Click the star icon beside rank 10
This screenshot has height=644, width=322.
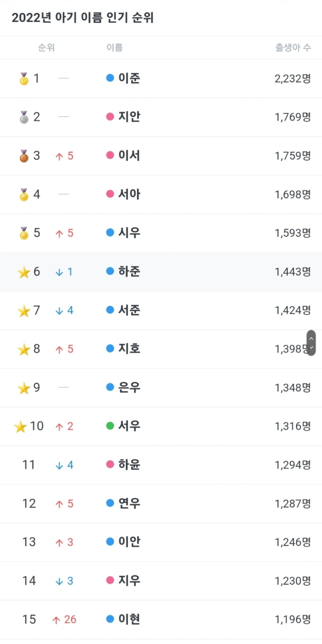pos(20,427)
